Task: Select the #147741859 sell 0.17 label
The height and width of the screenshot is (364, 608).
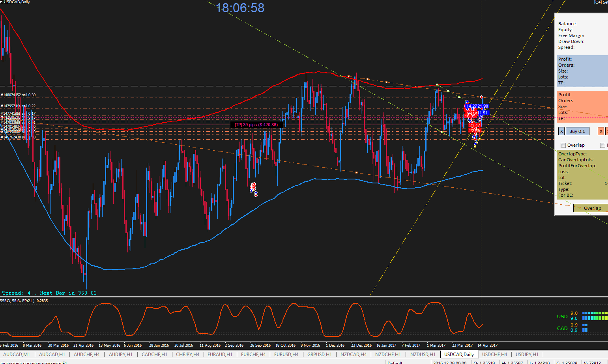Action: tap(18, 114)
